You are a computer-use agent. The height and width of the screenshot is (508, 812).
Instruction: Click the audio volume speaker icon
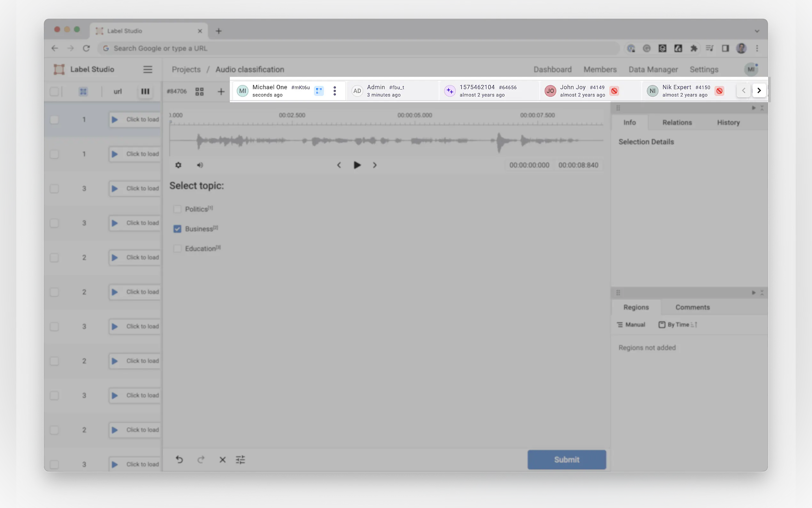point(200,165)
